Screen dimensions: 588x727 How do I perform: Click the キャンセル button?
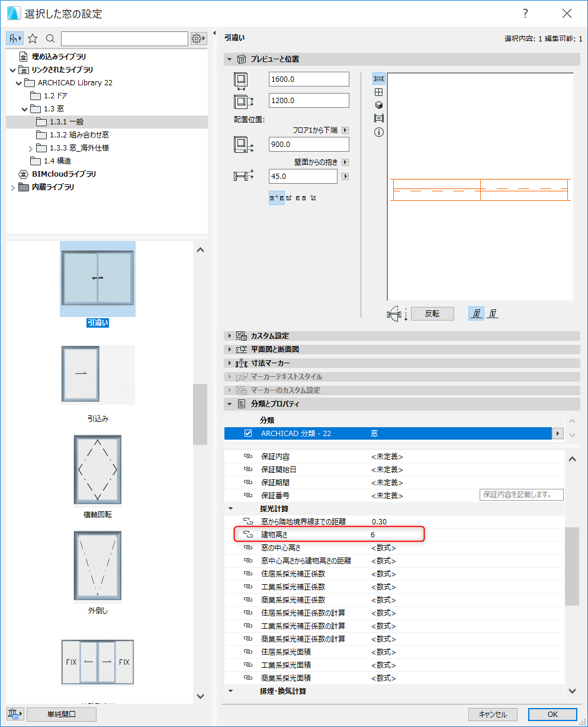coord(493,715)
